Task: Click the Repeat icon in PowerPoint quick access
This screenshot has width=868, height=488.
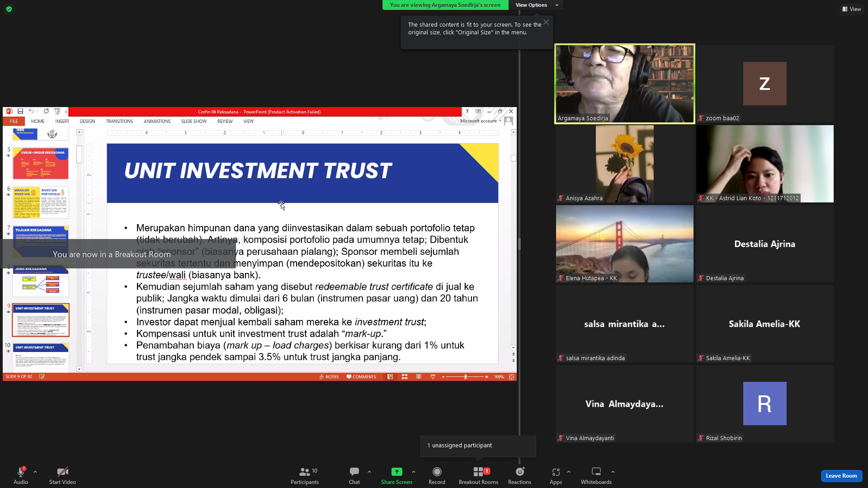Action: click(x=46, y=111)
